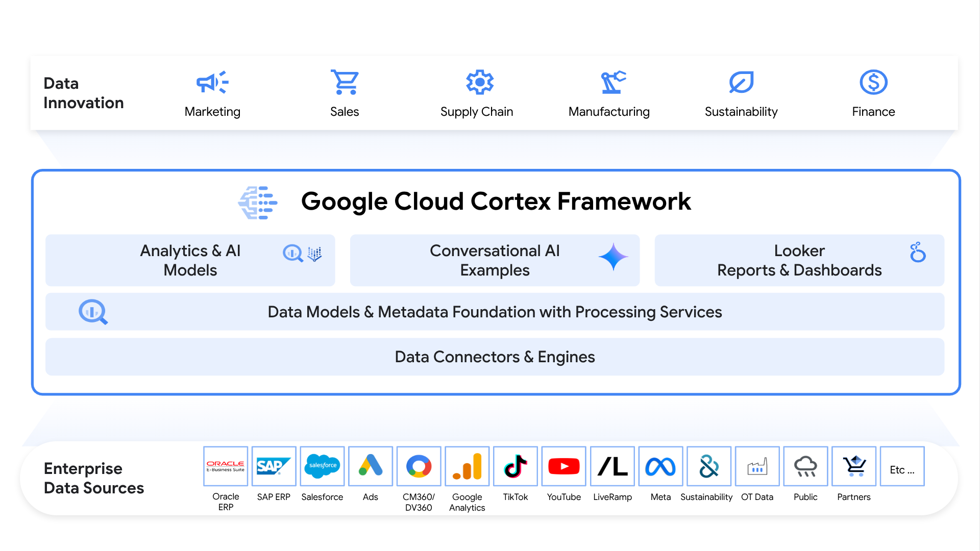
Task: Click the Supply Chain gear icon
Action: click(x=479, y=82)
